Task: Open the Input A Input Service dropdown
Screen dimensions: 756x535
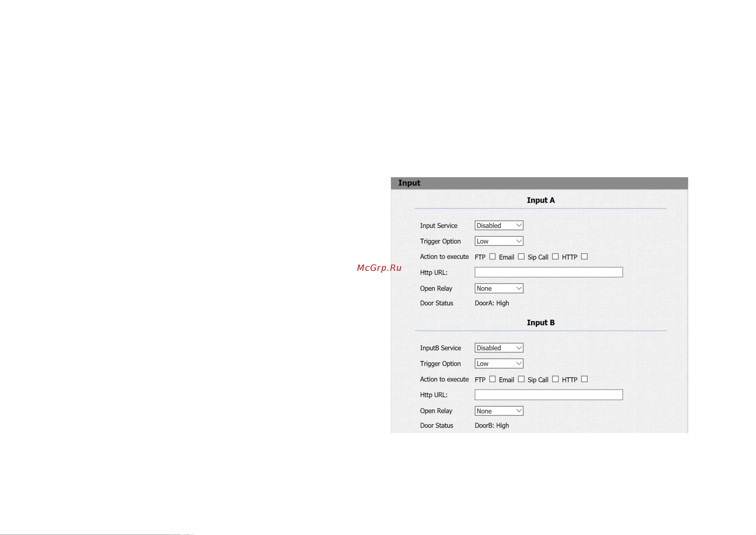Action: 499,225
